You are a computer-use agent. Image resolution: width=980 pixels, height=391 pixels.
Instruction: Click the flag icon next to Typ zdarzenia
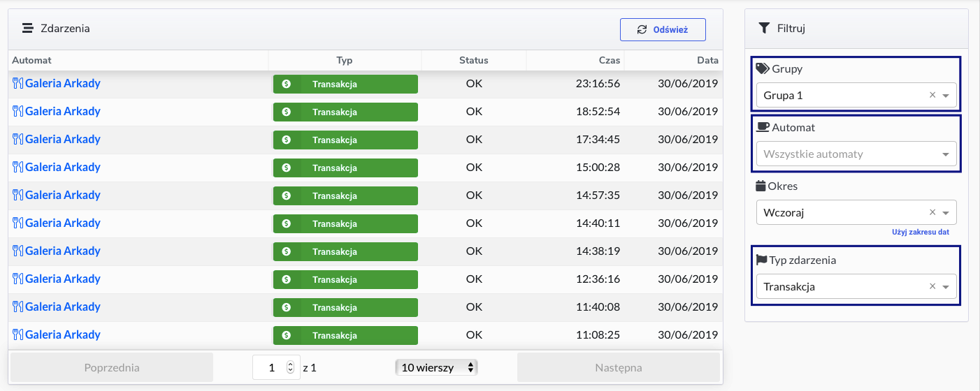tap(762, 260)
